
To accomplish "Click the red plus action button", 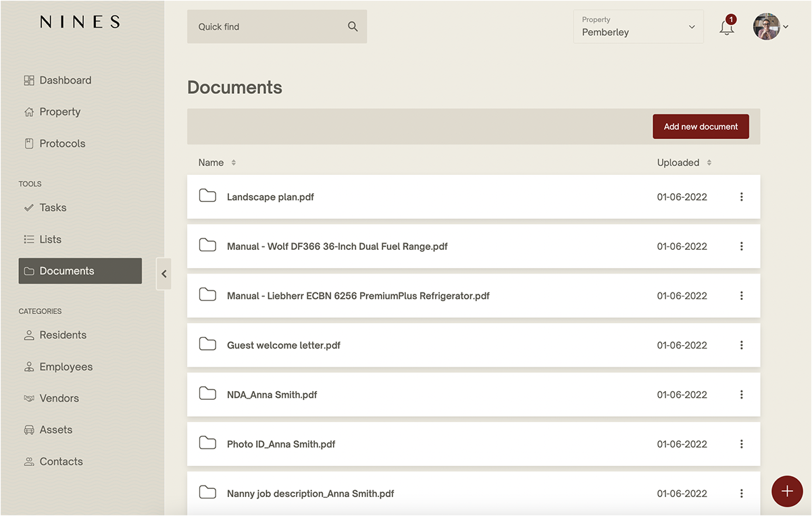I will click(787, 492).
